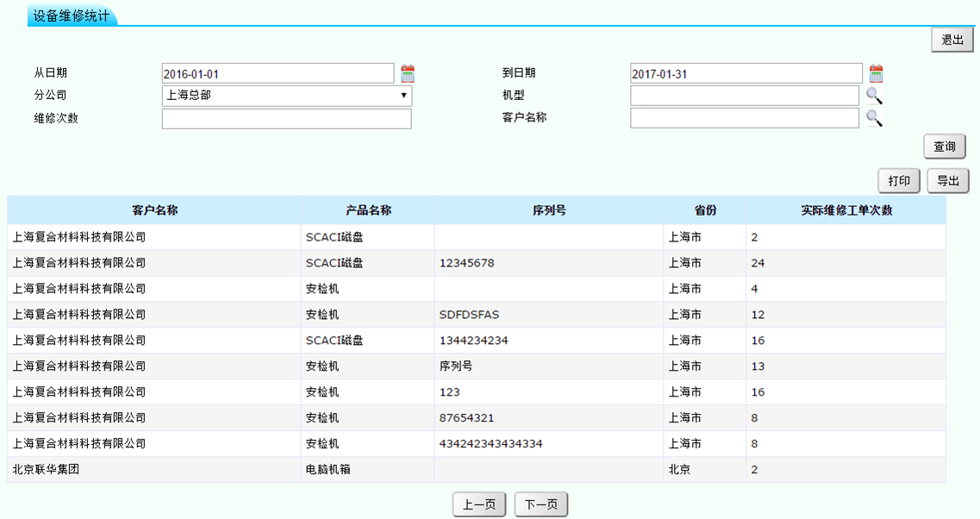Select serial number cell SDFDSFAS
This screenshot has height=519, width=980.
[549, 315]
